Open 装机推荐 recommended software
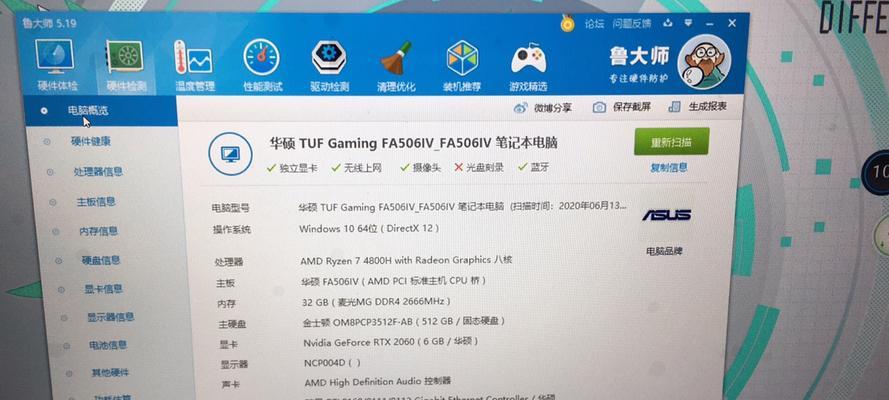 pyautogui.click(x=462, y=66)
